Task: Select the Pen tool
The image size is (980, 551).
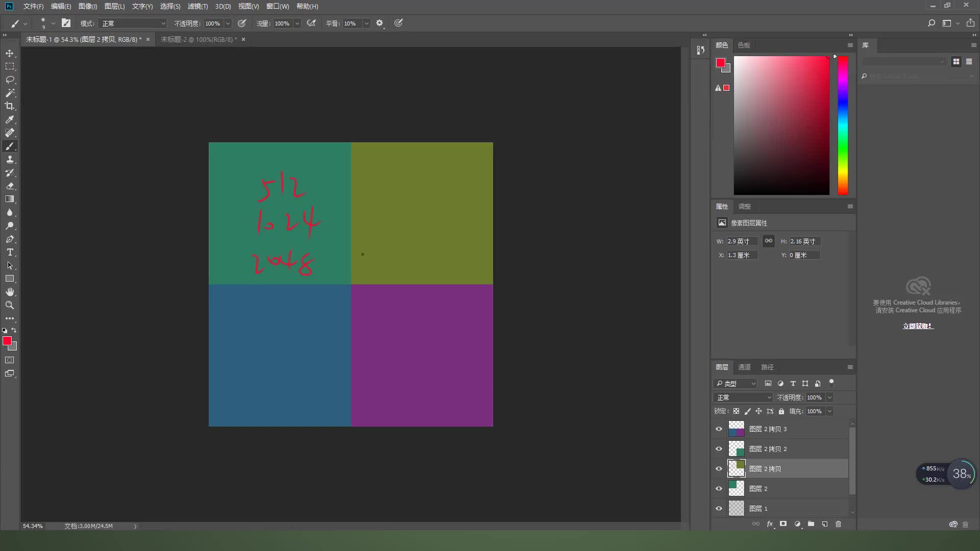Action: (x=10, y=239)
